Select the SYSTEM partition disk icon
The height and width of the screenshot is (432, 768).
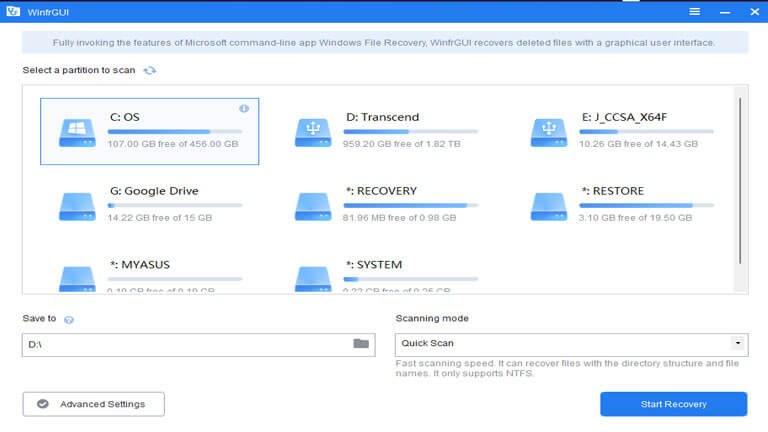[x=313, y=279]
